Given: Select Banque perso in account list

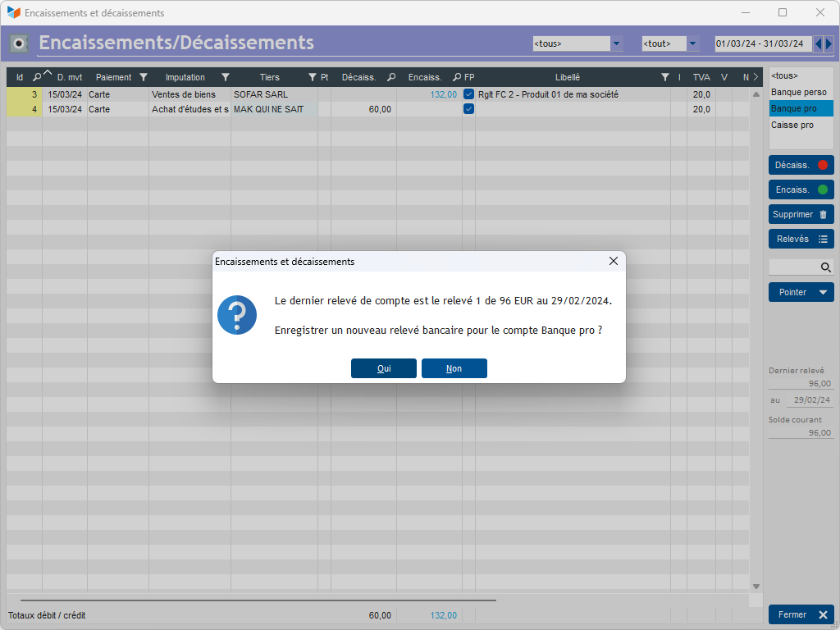Looking at the screenshot, I should pos(799,92).
